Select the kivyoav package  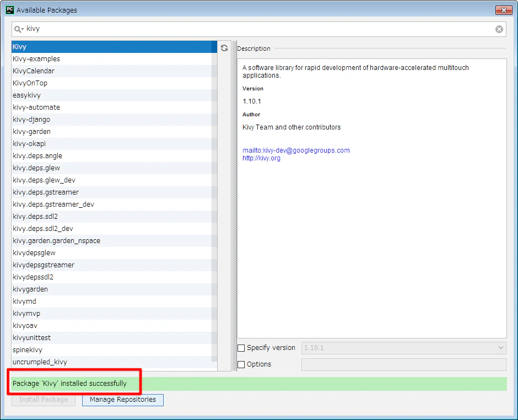[x=114, y=326]
